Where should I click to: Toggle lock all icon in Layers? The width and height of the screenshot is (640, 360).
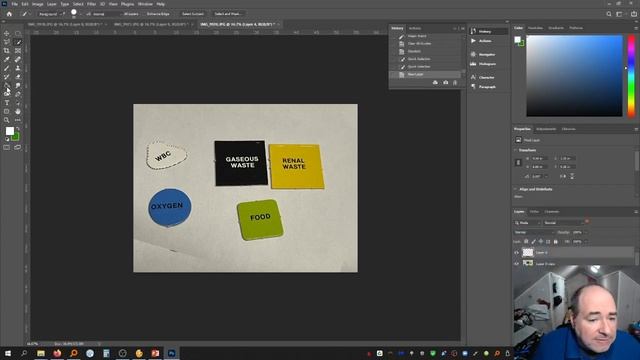point(556,242)
